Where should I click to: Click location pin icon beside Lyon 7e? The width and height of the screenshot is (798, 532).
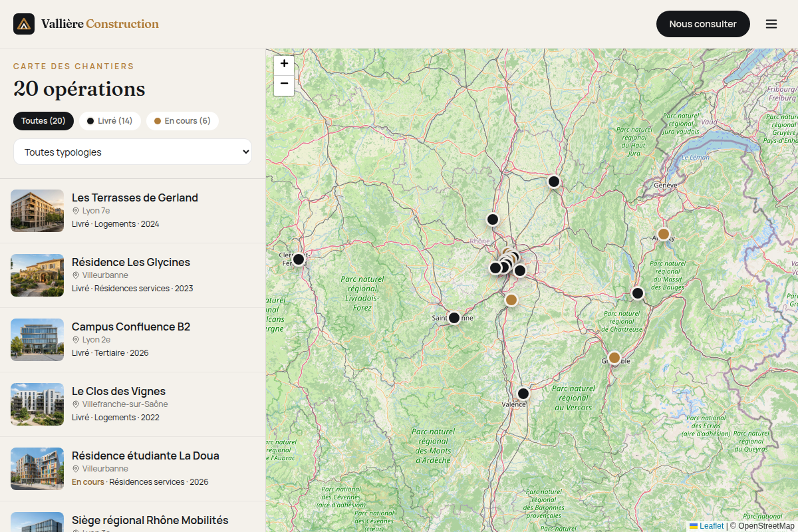(76, 211)
